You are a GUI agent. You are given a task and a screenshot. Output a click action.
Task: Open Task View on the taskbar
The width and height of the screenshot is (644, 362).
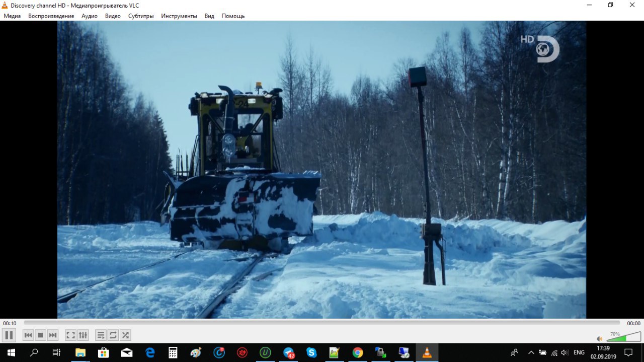click(x=57, y=352)
